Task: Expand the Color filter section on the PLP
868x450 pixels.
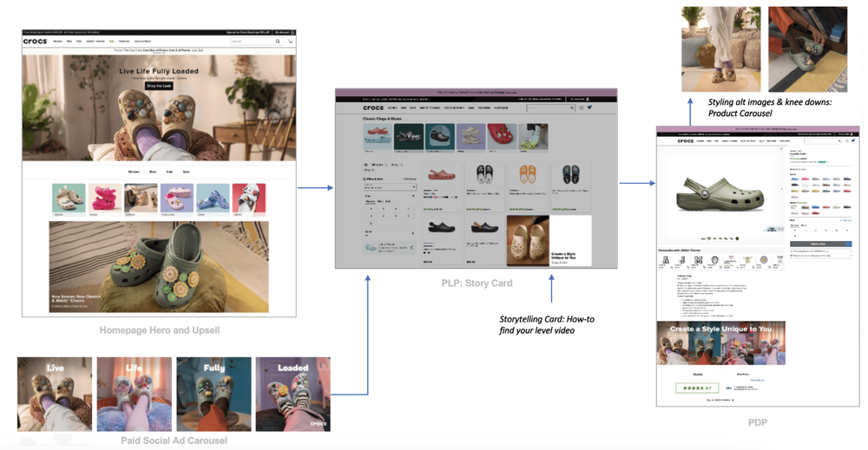Action: click(x=413, y=232)
